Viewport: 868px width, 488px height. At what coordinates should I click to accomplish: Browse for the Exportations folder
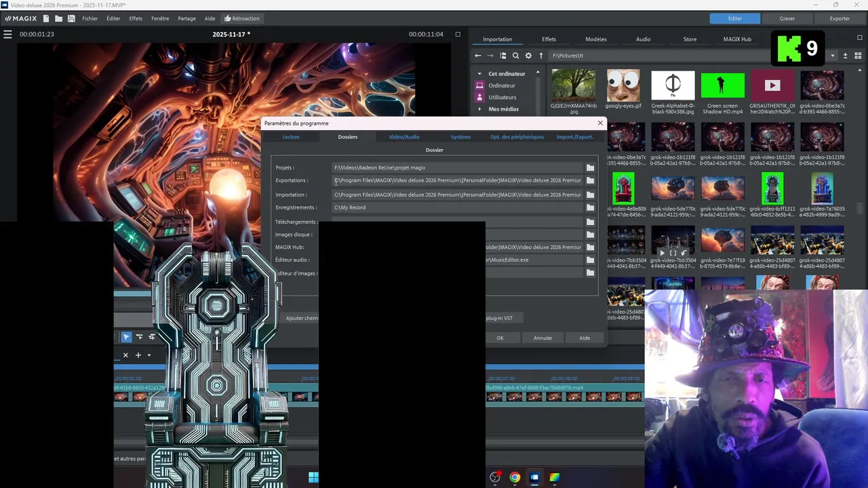590,180
